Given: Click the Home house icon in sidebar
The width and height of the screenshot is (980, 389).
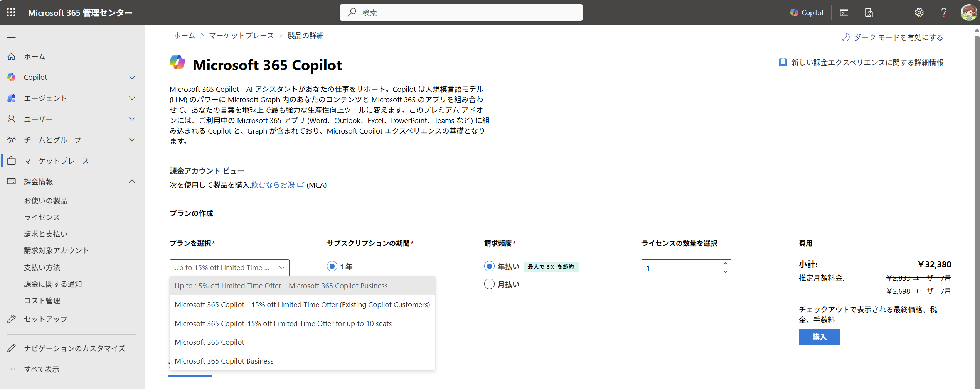Looking at the screenshot, I should pyautogui.click(x=12, y=57).
